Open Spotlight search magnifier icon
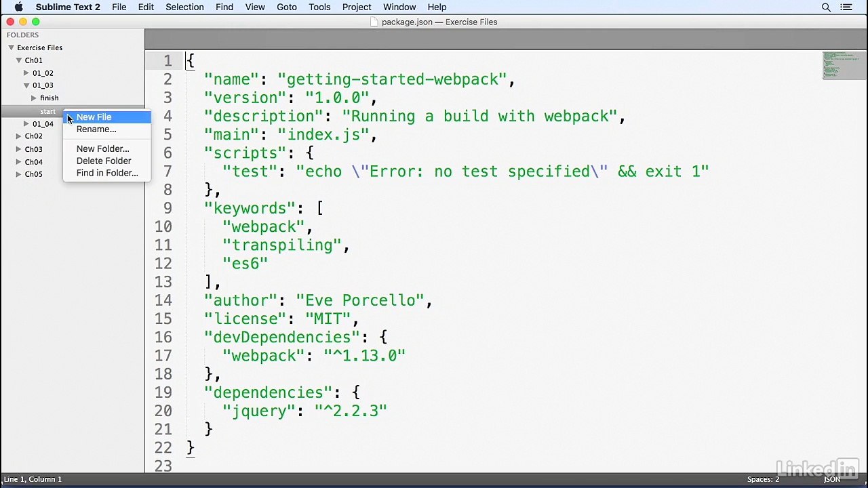The height and width of the screenshot is (488, 868). pos(826,7)
